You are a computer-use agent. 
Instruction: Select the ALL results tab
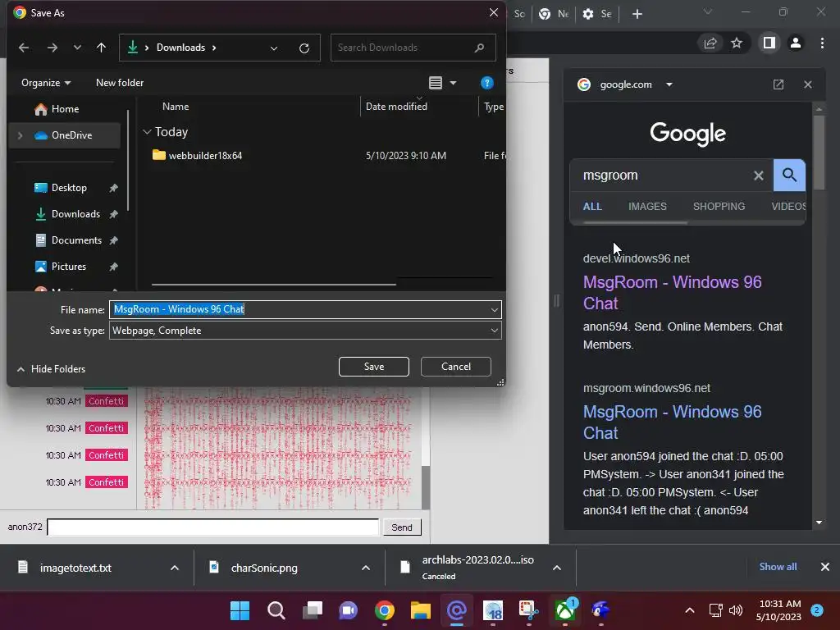coord(592,207)
